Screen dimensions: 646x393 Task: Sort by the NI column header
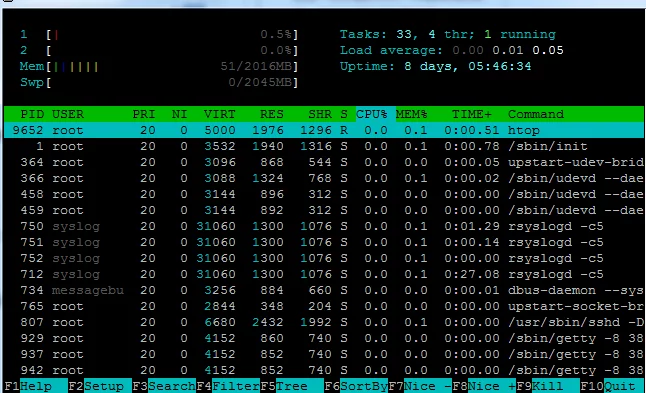point(180,114)
